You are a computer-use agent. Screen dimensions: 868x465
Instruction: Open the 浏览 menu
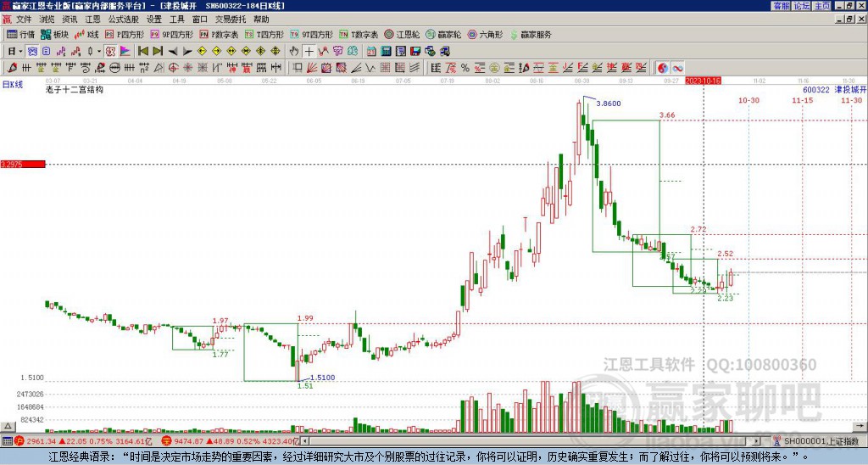[47, 20]
